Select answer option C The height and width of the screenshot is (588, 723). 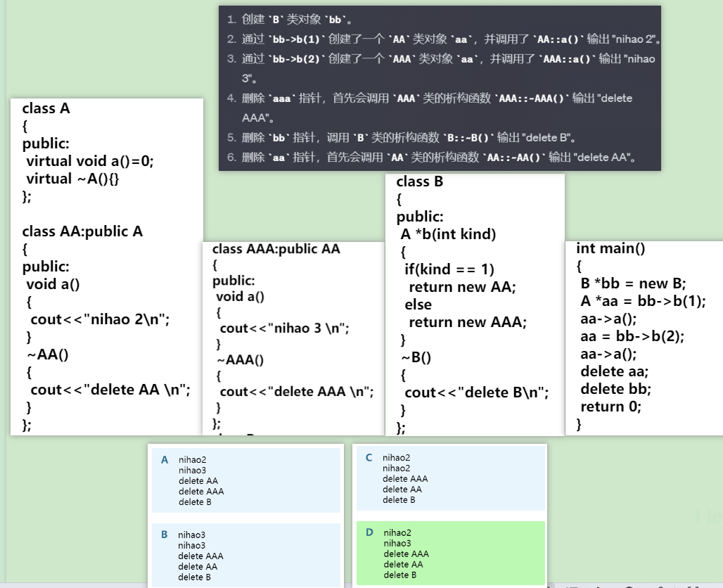[451, 478]
